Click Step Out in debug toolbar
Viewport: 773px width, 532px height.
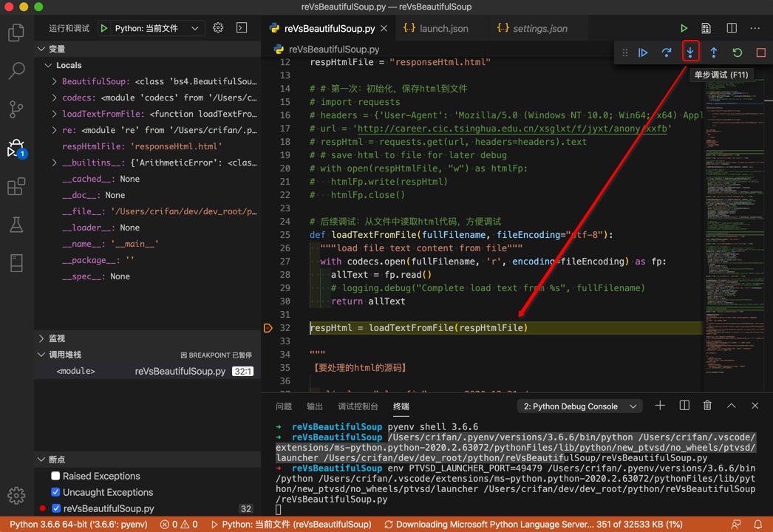(x=713, y=52)
